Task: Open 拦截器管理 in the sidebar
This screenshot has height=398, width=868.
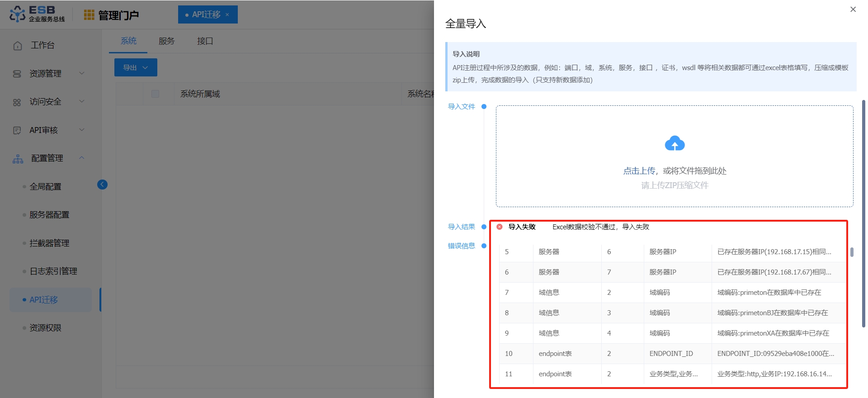Action: coord(49,243)
